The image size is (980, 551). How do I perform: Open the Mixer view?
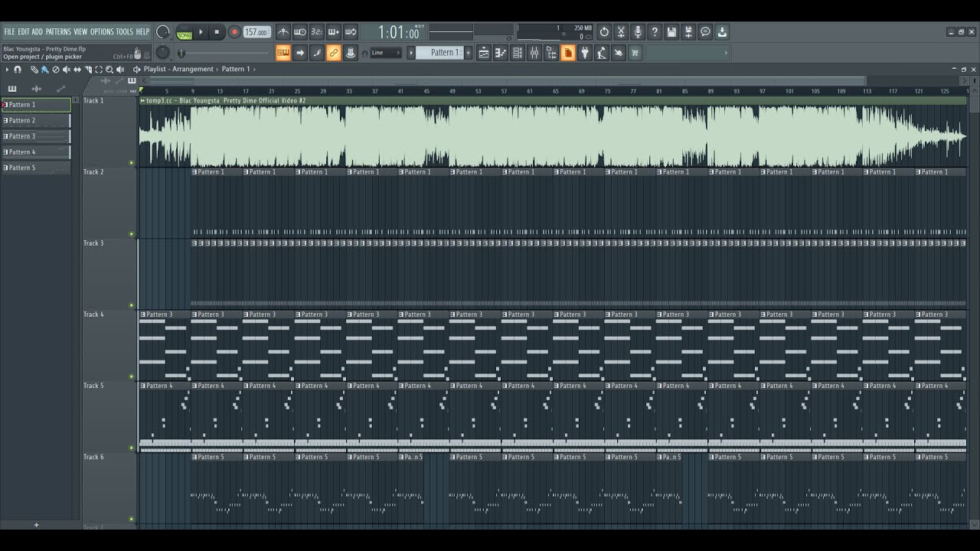pos(534,53)
